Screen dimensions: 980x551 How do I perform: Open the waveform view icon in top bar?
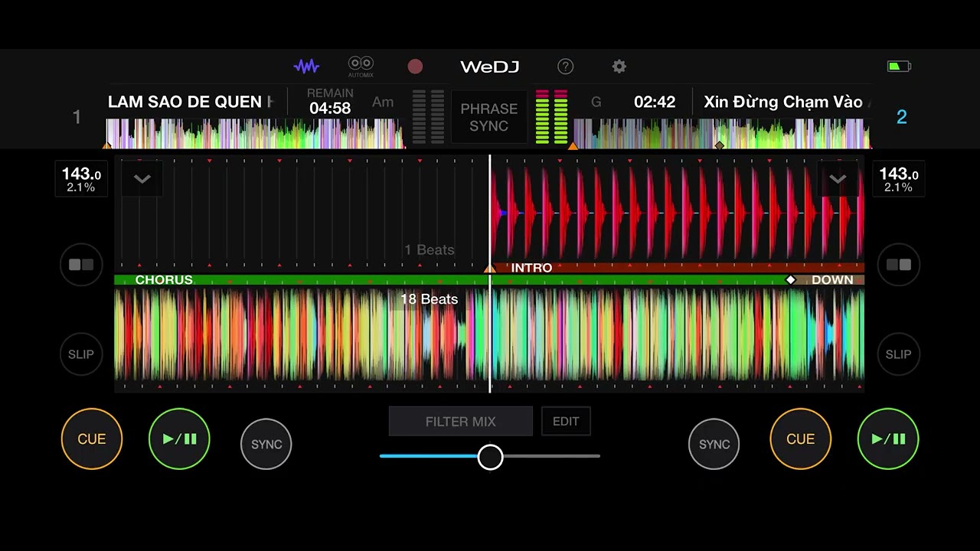[x=306, y=67]
